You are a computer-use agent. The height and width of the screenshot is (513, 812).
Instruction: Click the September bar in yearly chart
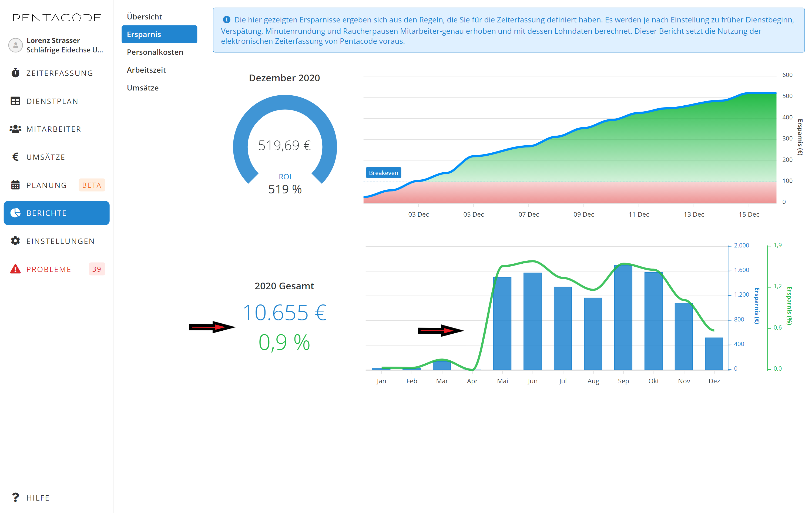pos(623,317)
